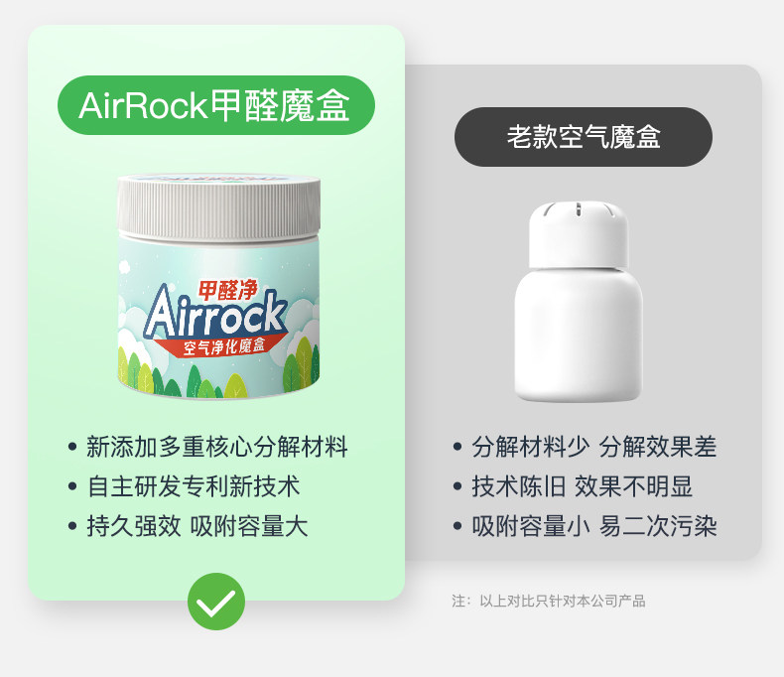This screenshot has width=784, height=677.
Task: Click the white ribbed jar lid
Action: coord(219,207)
